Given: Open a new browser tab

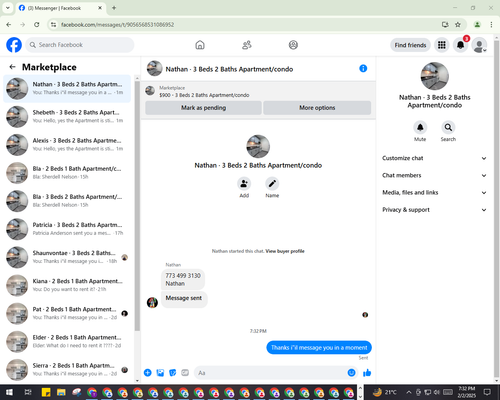Looking at the screenshot, I should tap(114, 8).
